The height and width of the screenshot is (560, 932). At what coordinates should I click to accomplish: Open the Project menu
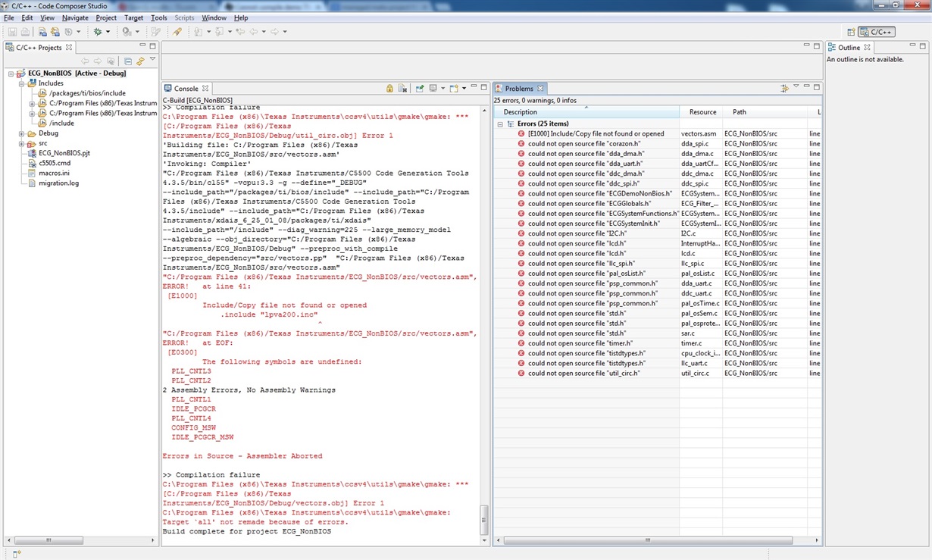tap(106, 17)
